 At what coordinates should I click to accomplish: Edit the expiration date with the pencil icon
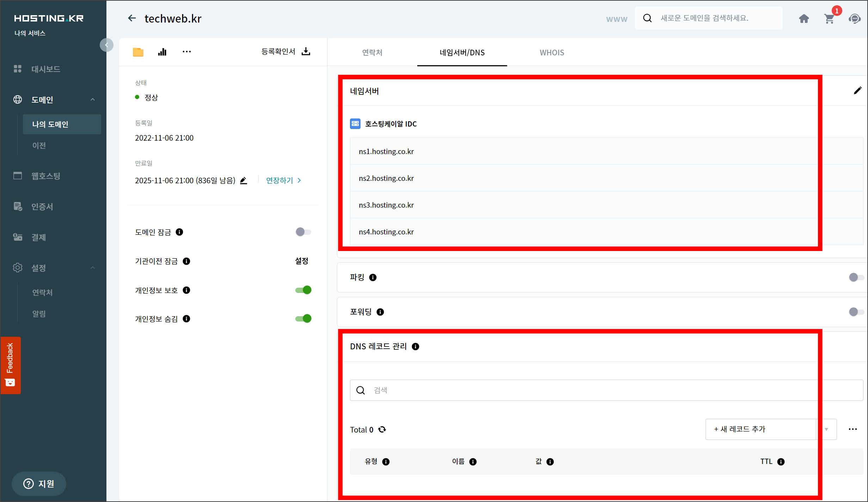[x=244, y=180]
